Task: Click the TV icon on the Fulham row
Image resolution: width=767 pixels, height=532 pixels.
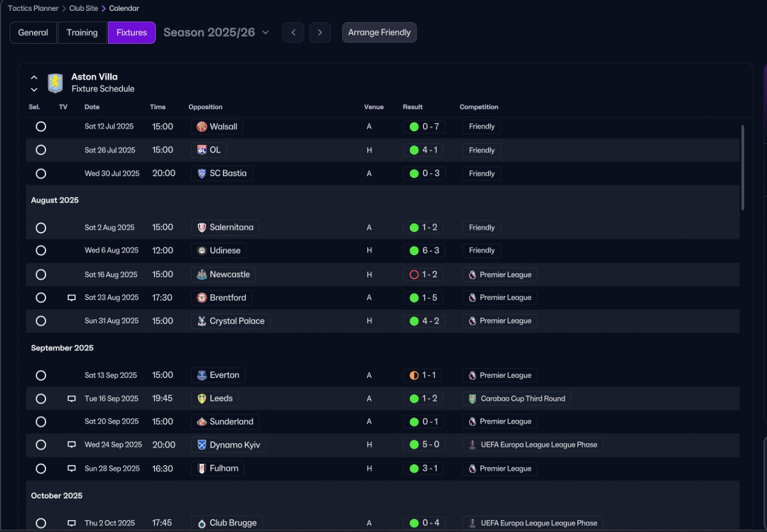Action: (x=71, y=468)
